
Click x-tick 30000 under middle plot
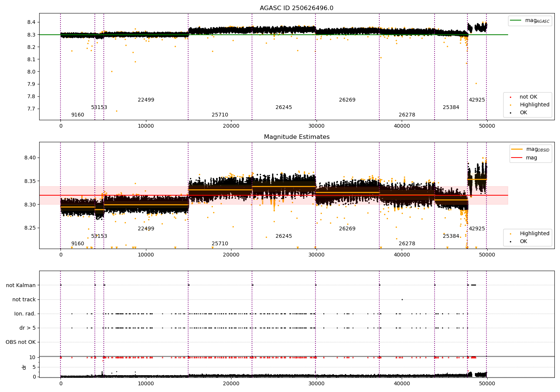tap(316, 255)
